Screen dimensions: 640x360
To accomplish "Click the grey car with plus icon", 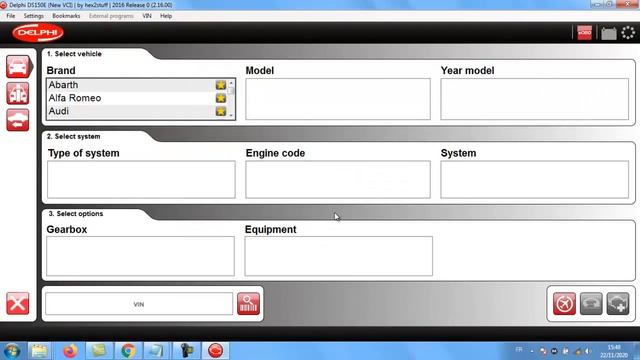I will [618, 304].
